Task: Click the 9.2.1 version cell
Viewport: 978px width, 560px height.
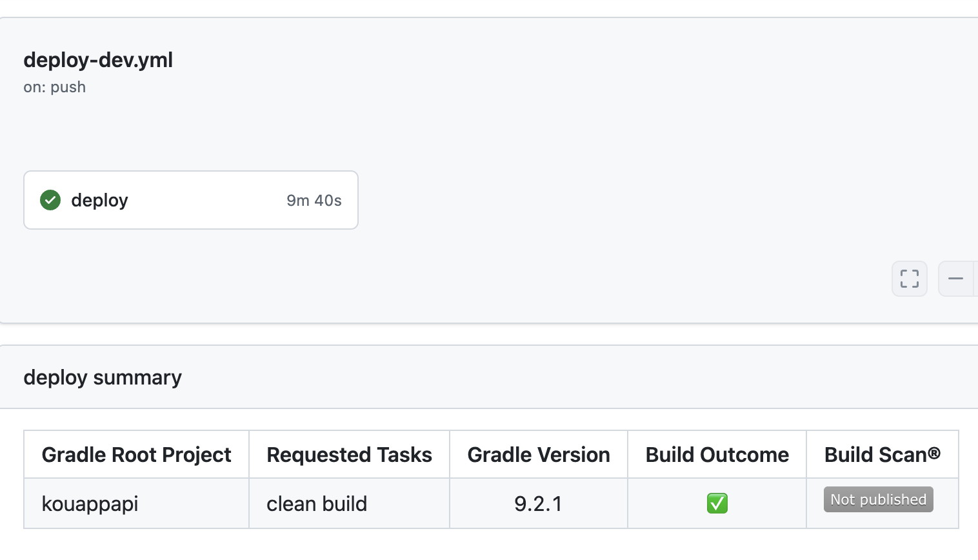Action: (538, 504)
